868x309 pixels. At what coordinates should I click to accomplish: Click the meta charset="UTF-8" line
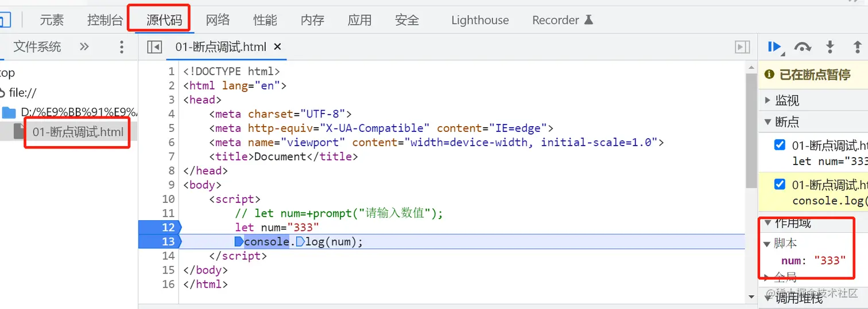coord(280,114)
